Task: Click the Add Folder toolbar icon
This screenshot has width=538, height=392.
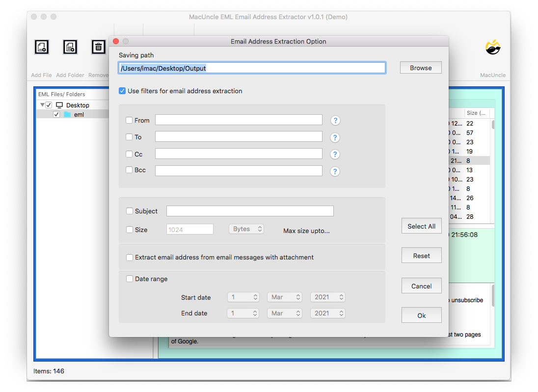Action: tap(70, 47)
